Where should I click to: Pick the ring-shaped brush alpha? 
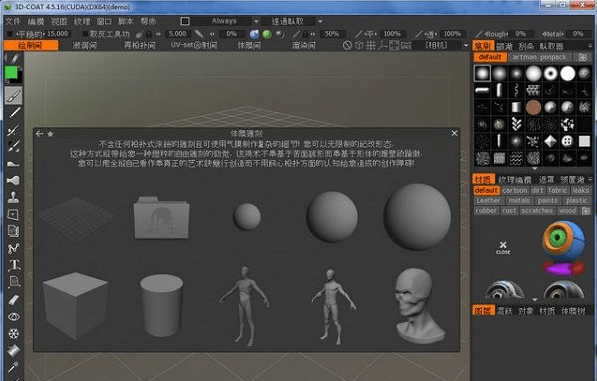coord(550,73)
